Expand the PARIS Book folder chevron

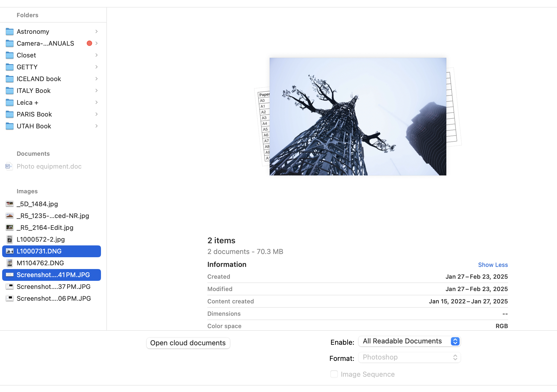96,114
